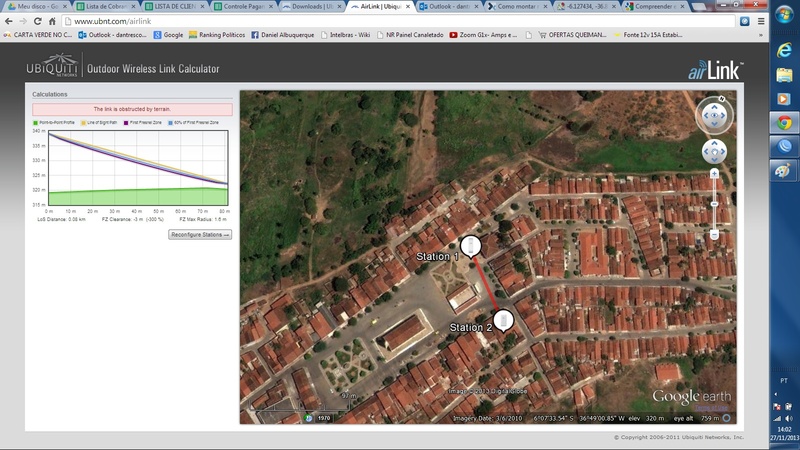Switch to the 'LISTA DE CLIEN' tab
This screenshot has height=450, width=800.
tap(174, 7)
